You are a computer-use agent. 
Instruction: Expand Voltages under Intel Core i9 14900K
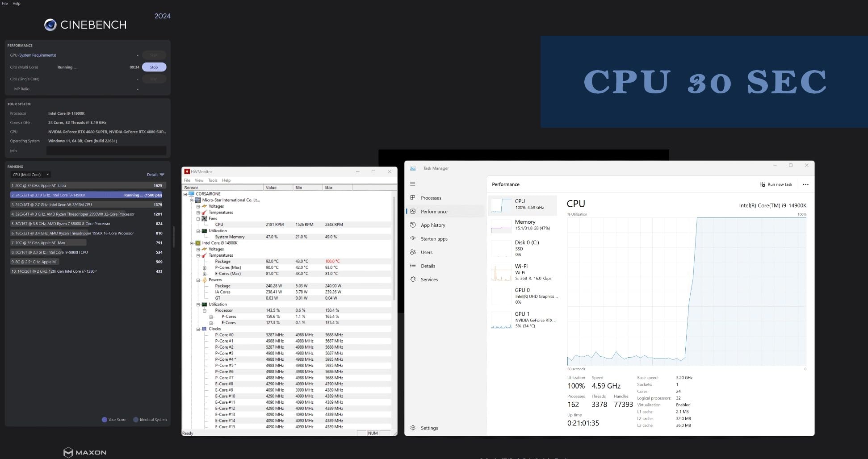click(198, 249)
